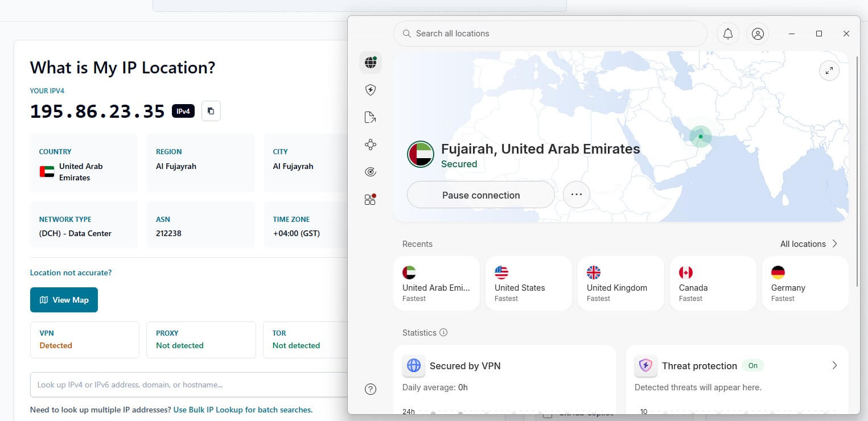The height and width of the screenshot is (421, 868).
Task: Open the VPN globe icon in sidebar
Action: point(371,63)
